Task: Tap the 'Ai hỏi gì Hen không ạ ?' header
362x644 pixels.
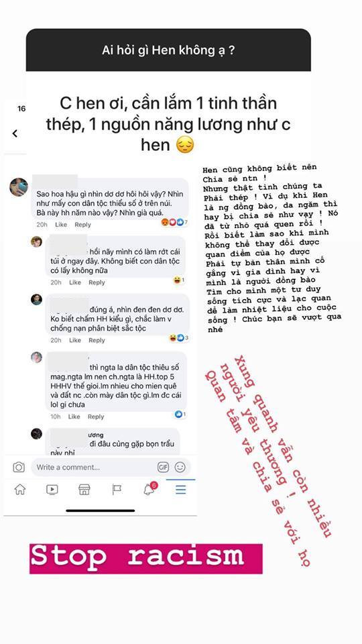Action: [x=168, y=50]
